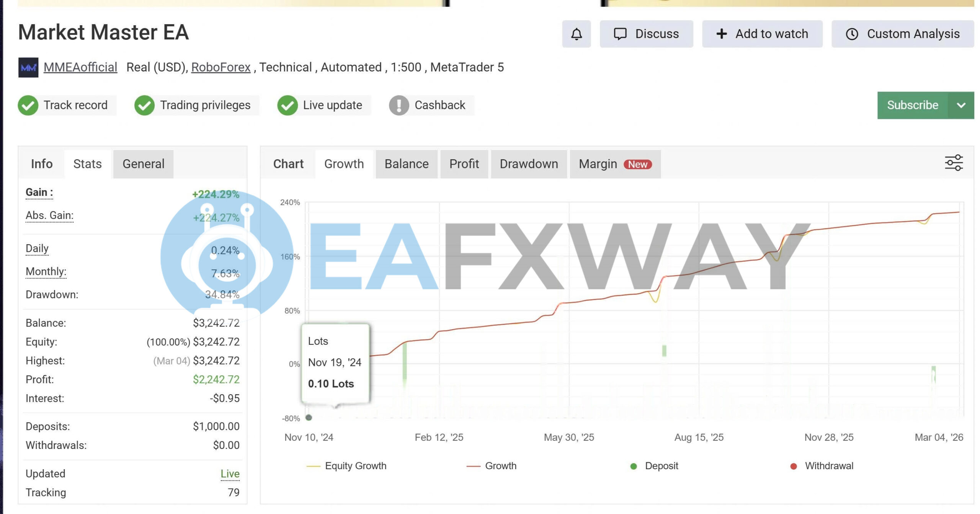Click the Trading privileges checkmark icon
The width and height of the screenshot is (980, 514).
pos(144,105)
